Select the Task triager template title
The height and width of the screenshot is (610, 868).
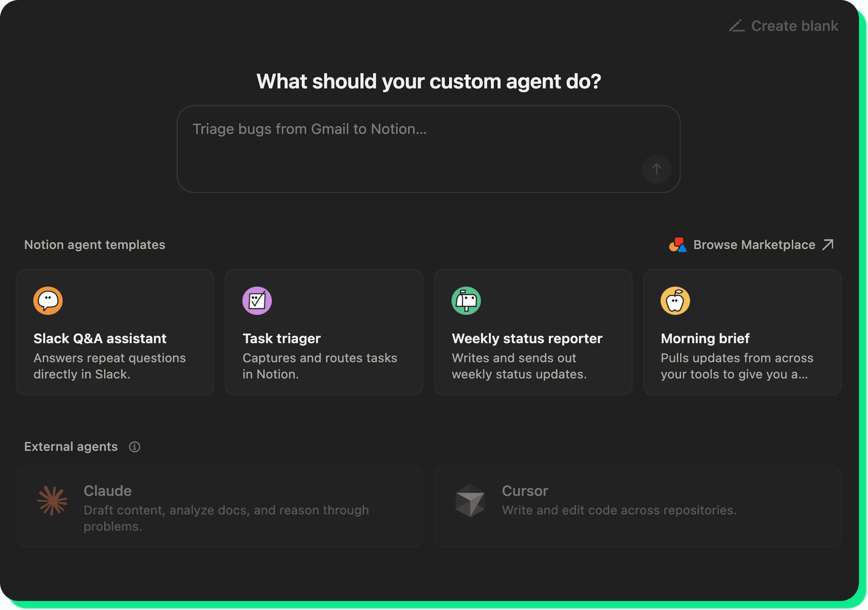click(x=282, y=338)
